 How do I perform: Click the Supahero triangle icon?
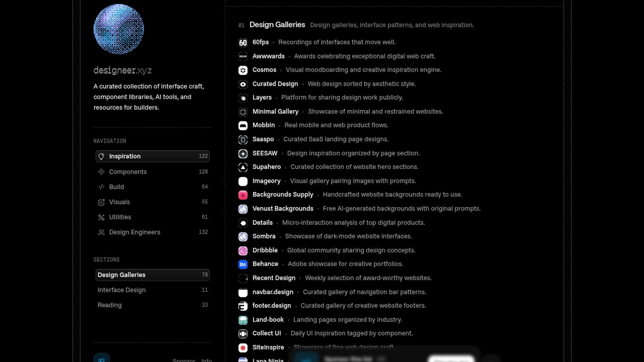243,167
